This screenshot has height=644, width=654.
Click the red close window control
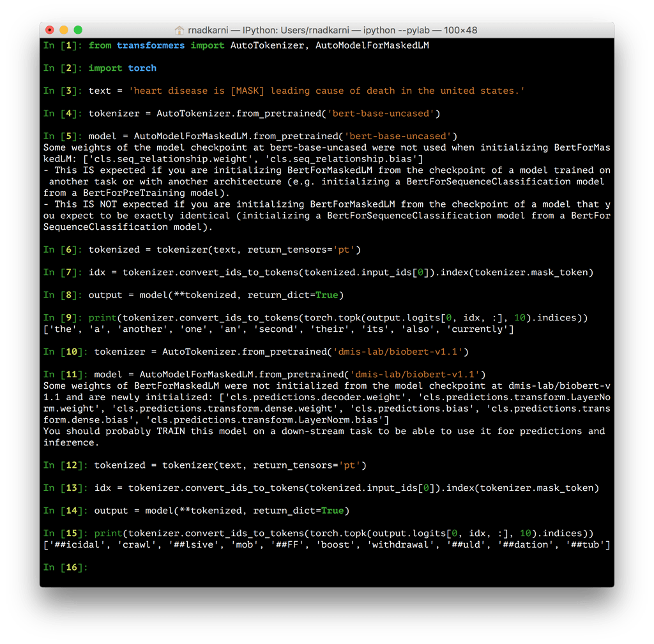(x=49, y=30)
